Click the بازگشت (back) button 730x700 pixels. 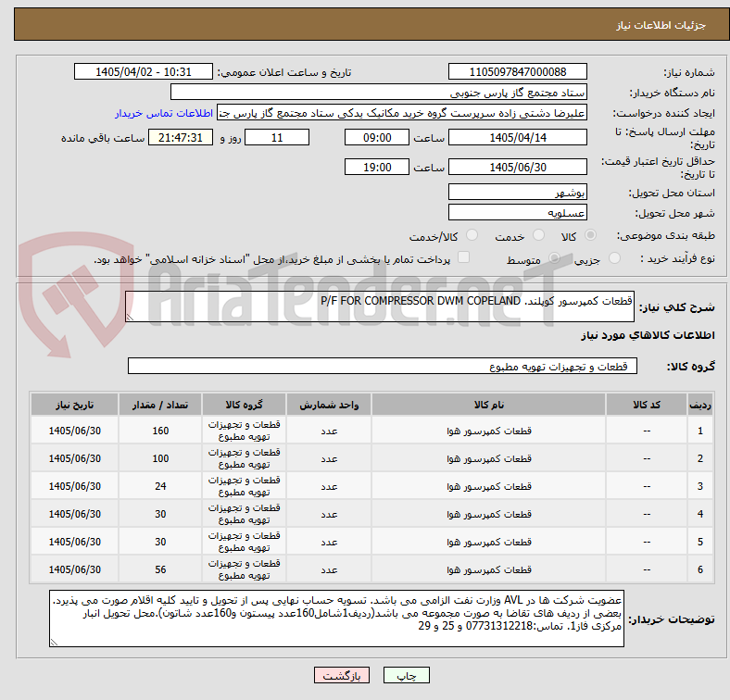click(342, 675)
